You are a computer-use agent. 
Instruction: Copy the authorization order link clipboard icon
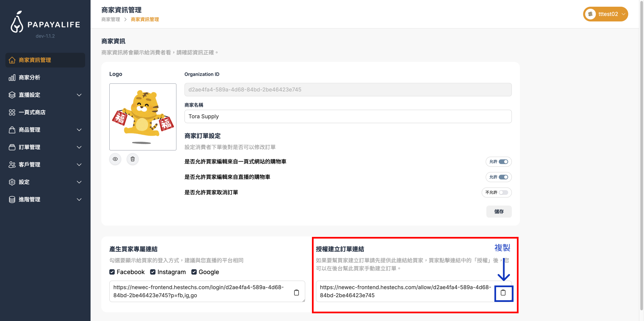(x=503, y=293)
